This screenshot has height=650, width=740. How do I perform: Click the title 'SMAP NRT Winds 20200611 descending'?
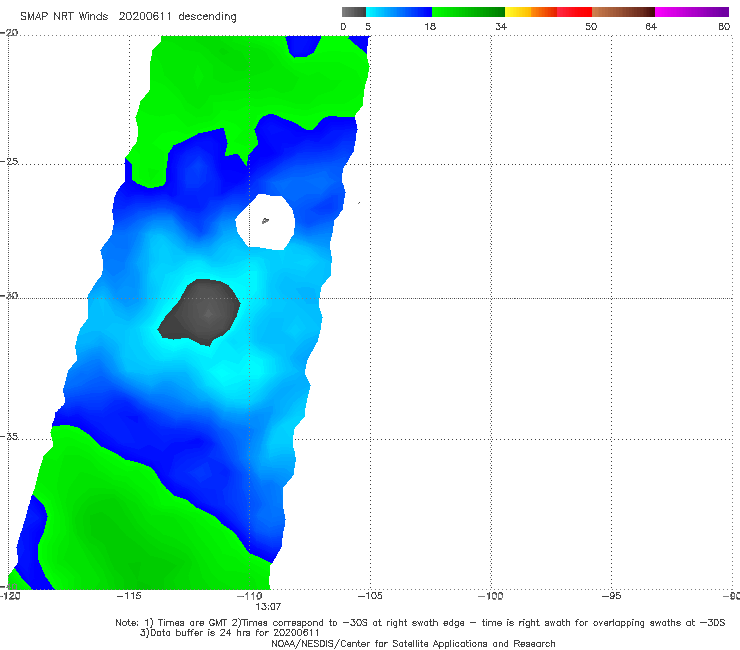pos(128,17)
